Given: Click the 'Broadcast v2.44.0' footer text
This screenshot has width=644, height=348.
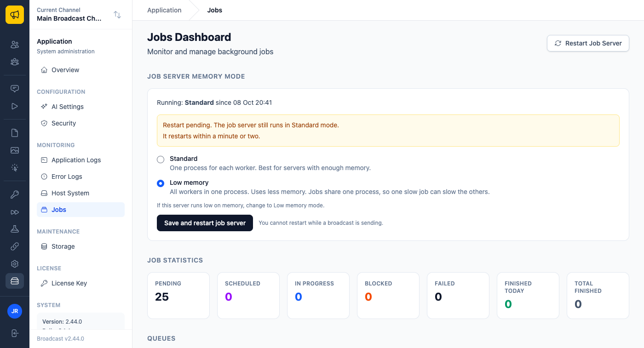Looking at the screenshot, I should (x=60, y=339).
